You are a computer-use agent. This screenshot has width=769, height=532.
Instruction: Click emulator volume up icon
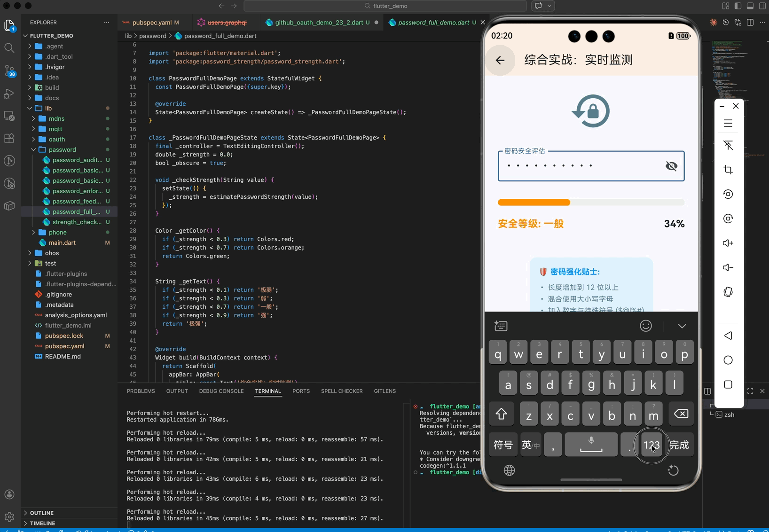pos(728,243)
